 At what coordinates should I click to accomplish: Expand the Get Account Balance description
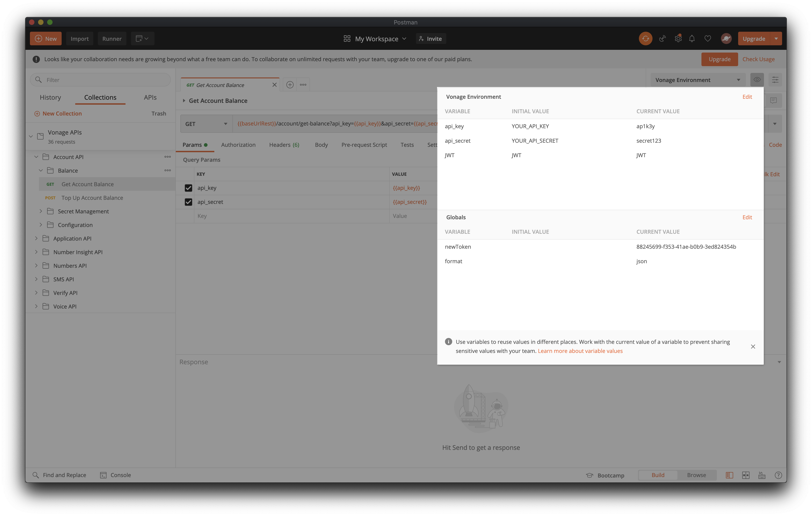coord(184,100)
